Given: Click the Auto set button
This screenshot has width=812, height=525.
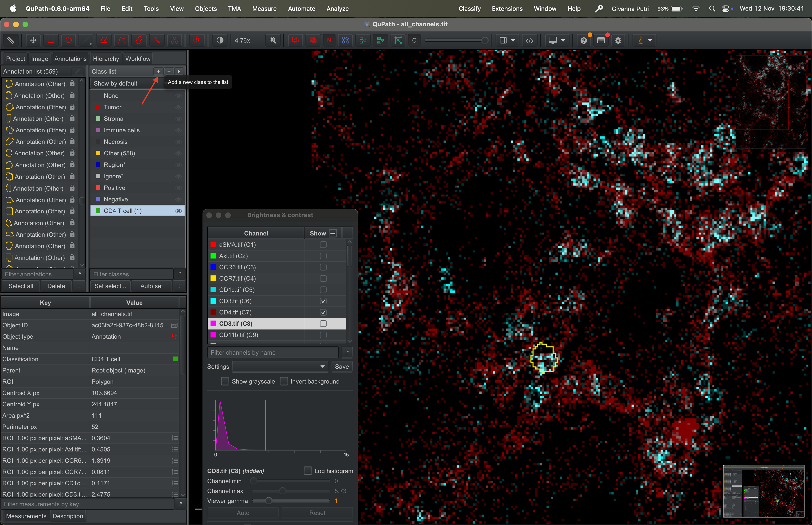Looking at the screenshot, I should tap(151, 286).
